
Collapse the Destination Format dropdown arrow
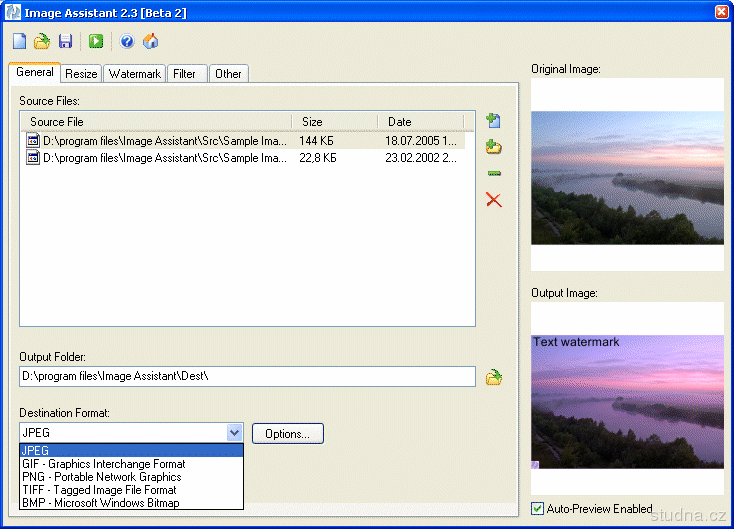pyautogui.click(x=235, y=433)
